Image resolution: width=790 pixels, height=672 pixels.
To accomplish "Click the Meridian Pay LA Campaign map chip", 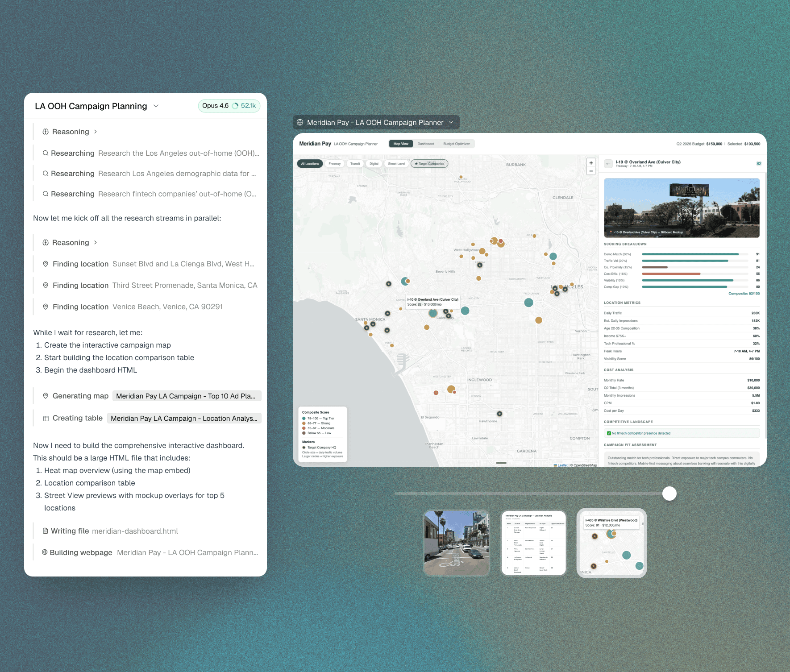I will click(186, 396).
